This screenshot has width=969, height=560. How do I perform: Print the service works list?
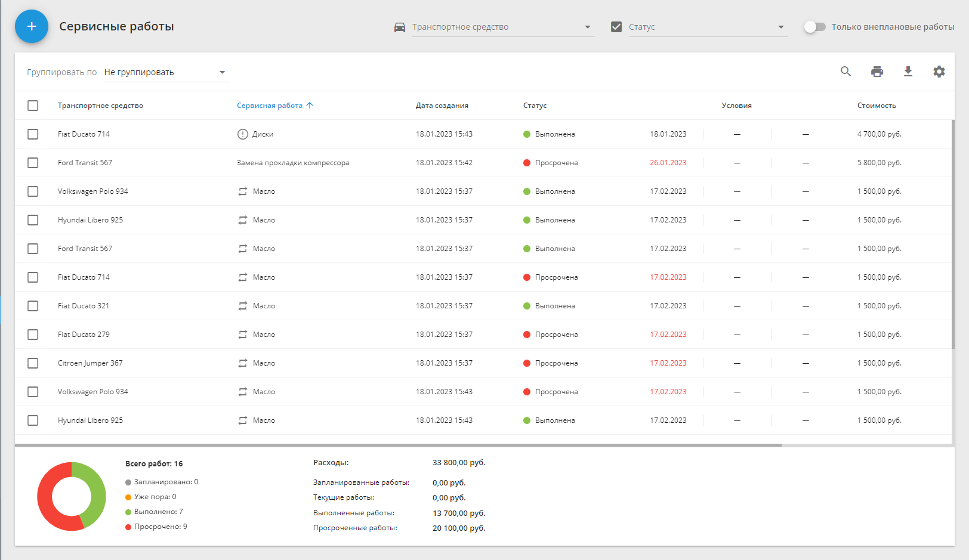click(x=877, y=72)
